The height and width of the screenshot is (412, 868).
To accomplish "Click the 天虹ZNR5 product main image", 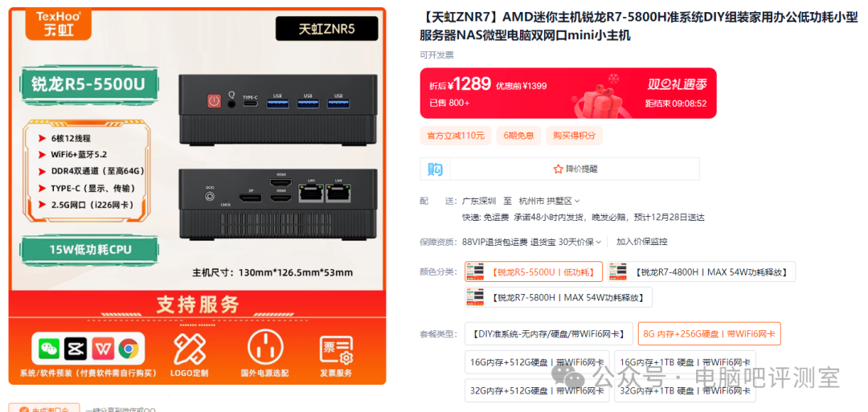I will coord(198,196).
